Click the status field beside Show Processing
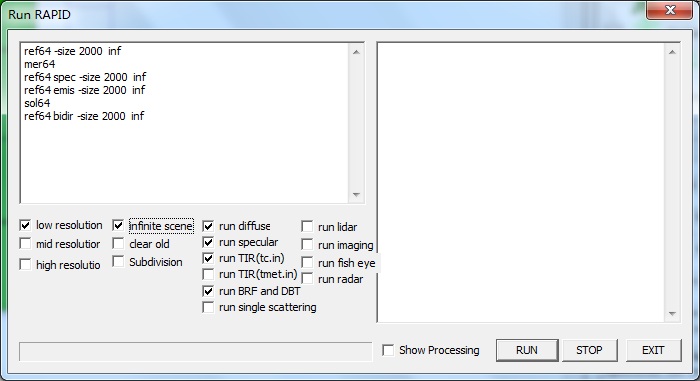 coord(195,352)
